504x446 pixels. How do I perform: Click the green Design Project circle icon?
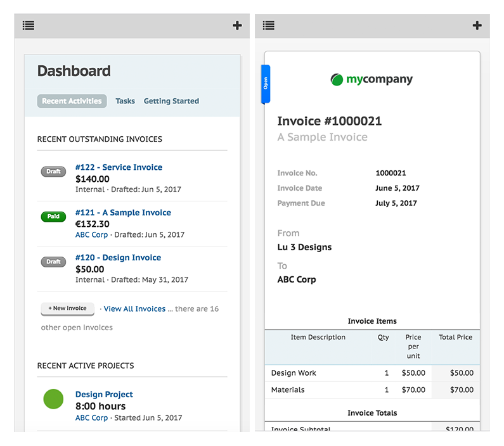[53, 398]
